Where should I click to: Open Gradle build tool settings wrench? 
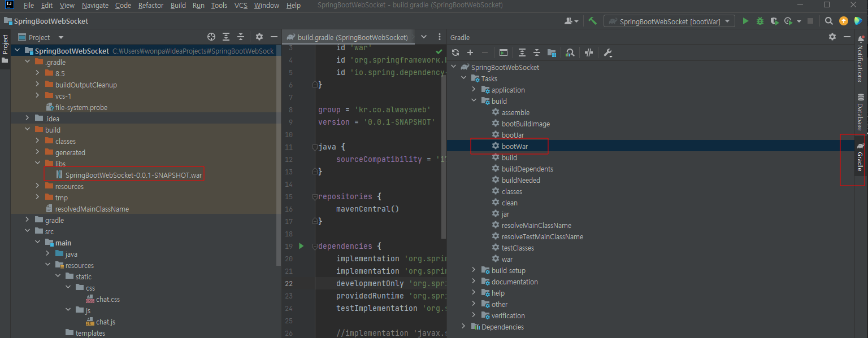point(608,52)
